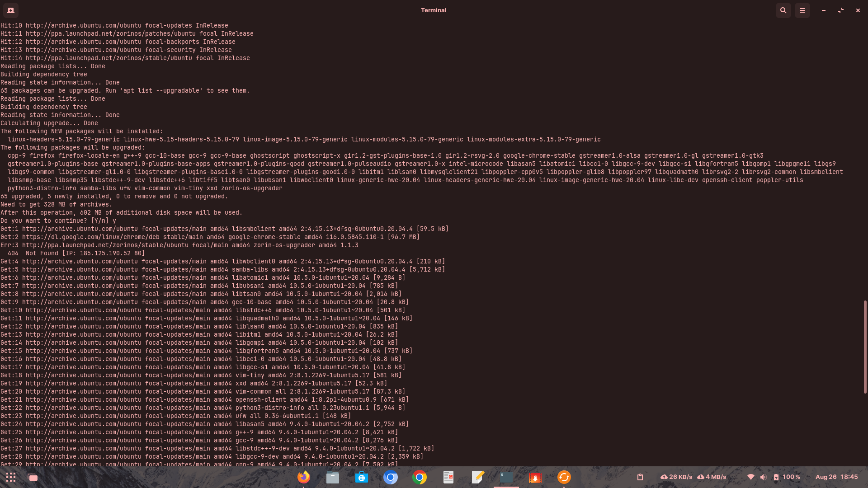
Task: Click 'Get:2' google-chrome-stable download line
Action: coord(210,237)
